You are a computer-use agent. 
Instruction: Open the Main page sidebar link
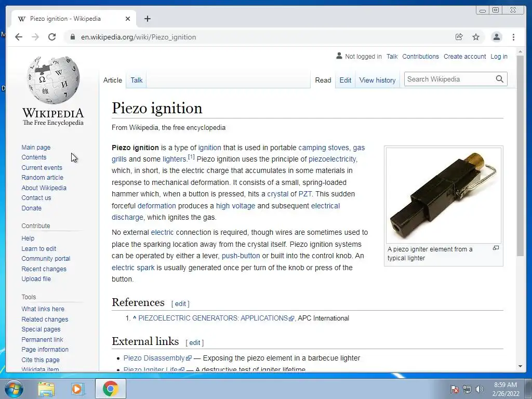[36, 147]
